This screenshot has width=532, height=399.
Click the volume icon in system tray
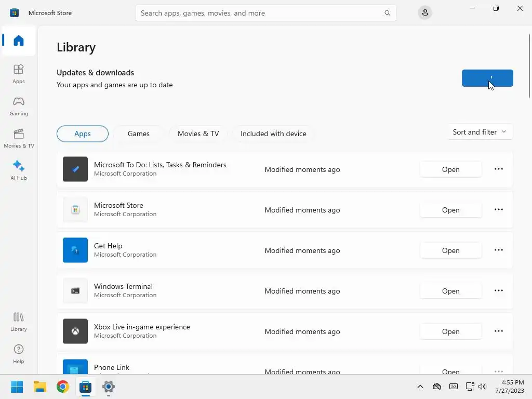tap(482, 387)
